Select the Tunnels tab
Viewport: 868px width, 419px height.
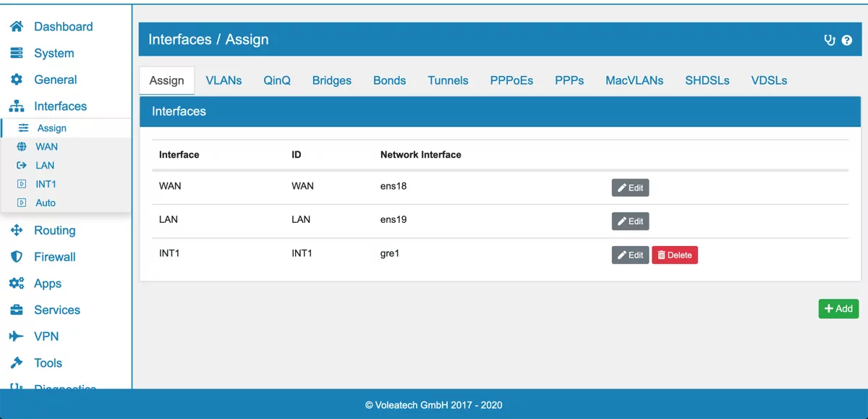tap(448, 80)
